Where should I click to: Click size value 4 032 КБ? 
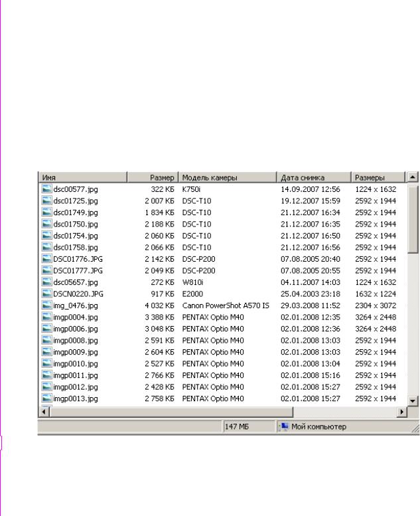click(x=159, y=305)
